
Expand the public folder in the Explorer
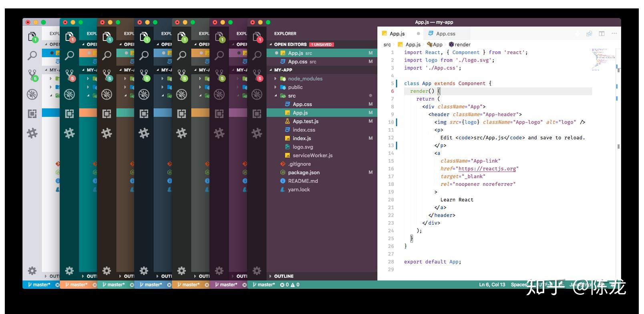[295, 87]
